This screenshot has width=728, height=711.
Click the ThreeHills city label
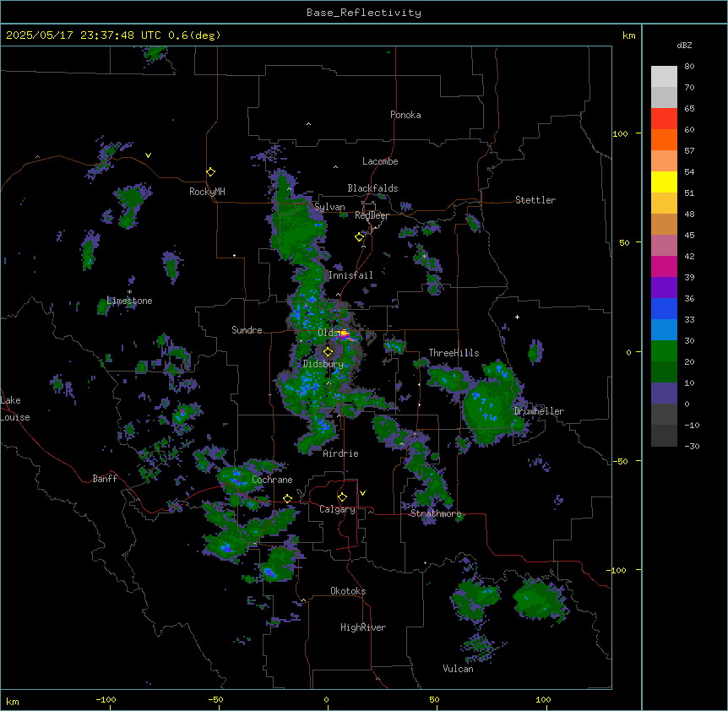tap(454, 353)
